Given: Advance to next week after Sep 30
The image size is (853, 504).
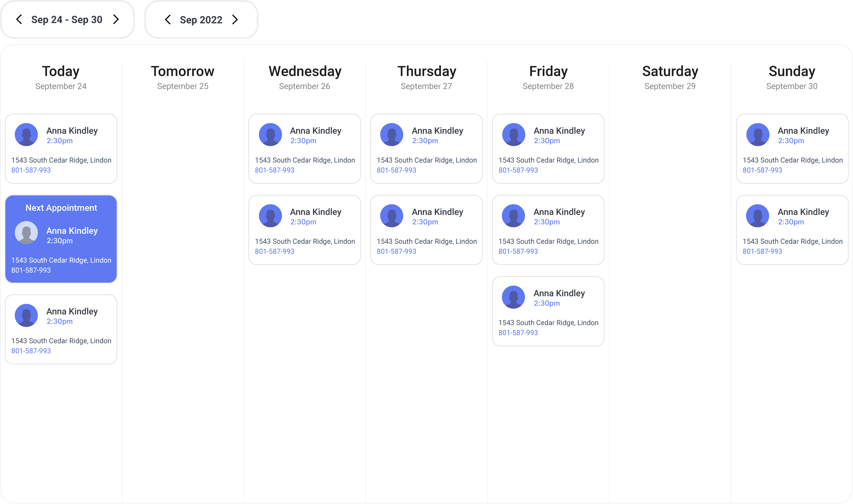Looking at the screenshot, I should point(116,19).
